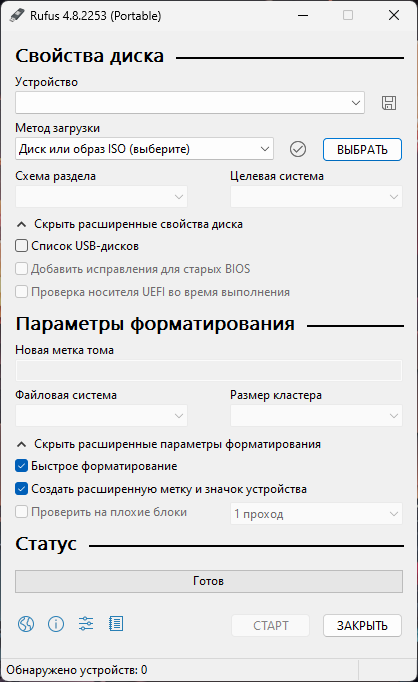
Task: Click the checkmark hash verification icon
Action: 298,149
